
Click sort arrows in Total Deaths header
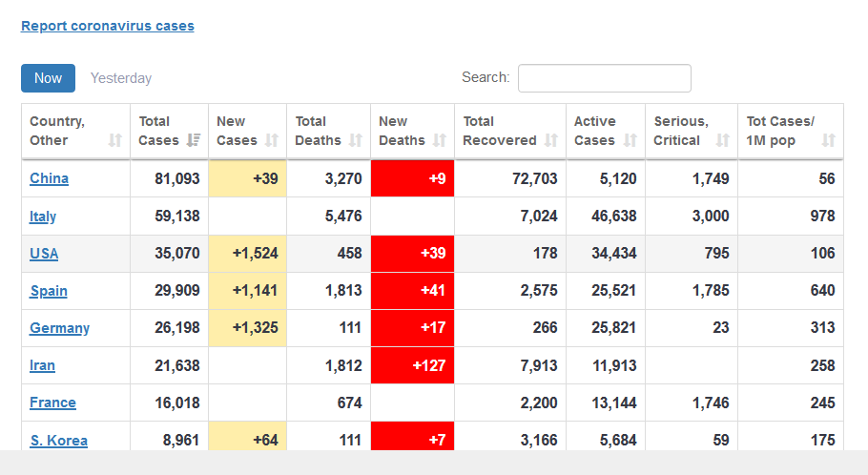[x=356, y=140]
